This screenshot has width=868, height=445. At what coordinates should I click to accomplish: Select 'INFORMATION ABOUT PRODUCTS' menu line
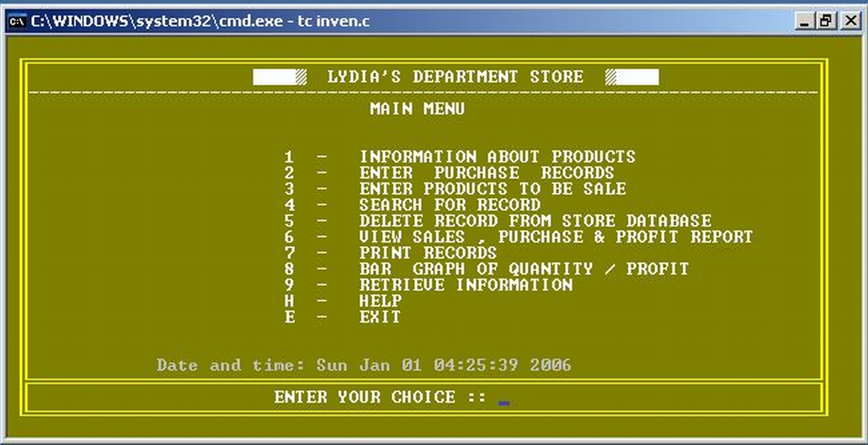[497, 157]
